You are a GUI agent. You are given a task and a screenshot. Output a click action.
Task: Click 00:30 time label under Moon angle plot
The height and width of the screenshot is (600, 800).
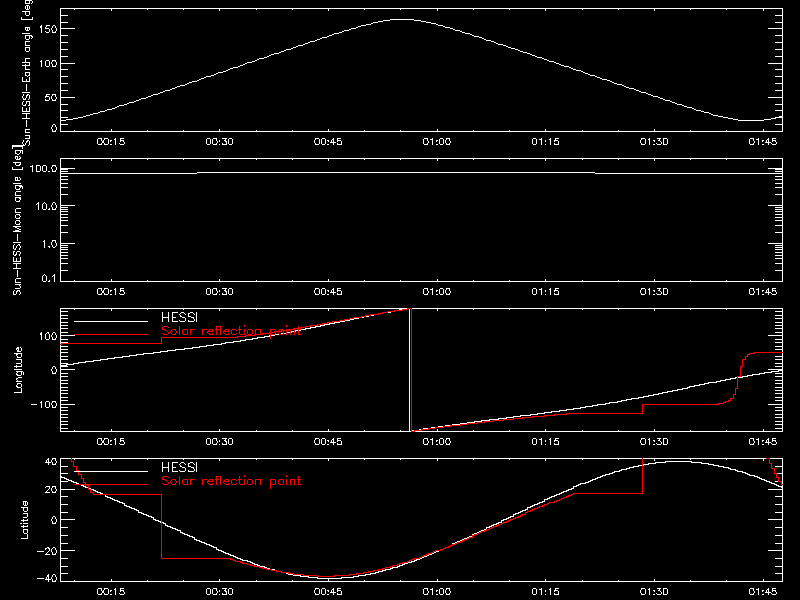pyautogui.click(x=219, y=292)
